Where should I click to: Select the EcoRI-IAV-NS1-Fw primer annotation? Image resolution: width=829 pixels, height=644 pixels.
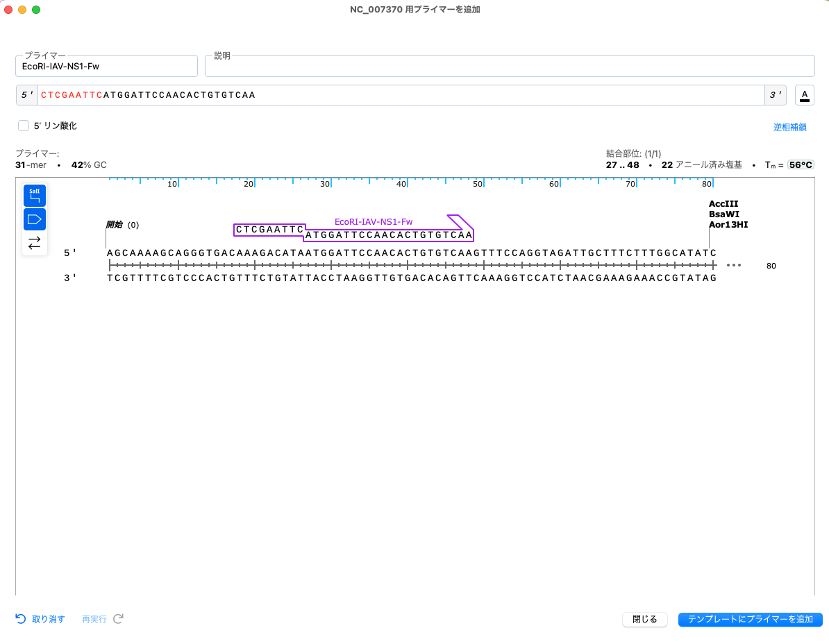[374, 221]
